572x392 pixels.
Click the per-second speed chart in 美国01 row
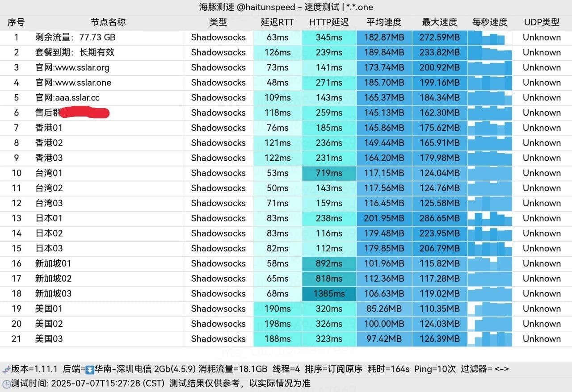click(490, 309)
